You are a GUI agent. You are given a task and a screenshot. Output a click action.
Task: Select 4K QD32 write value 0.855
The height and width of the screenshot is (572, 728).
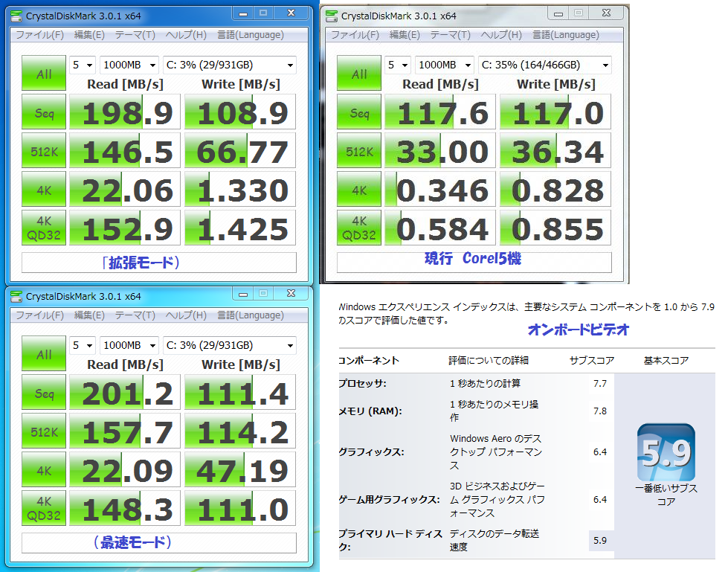pos(555,228)
